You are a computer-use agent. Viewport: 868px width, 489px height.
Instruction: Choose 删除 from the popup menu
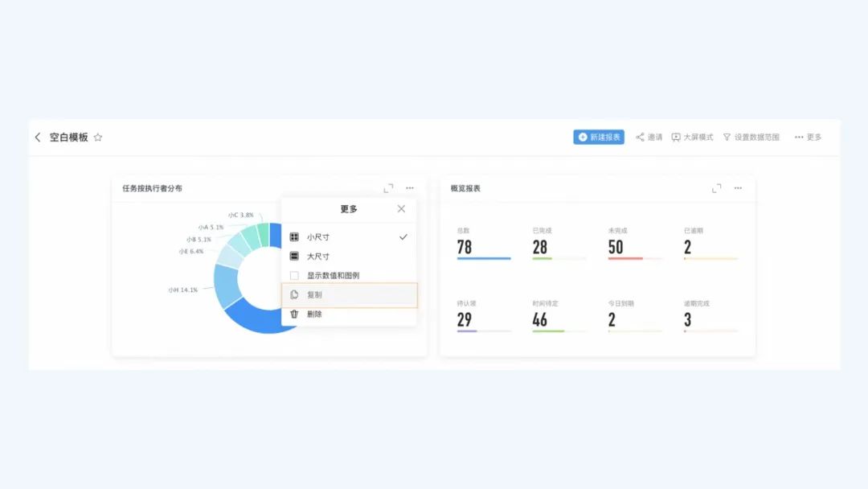314,314
